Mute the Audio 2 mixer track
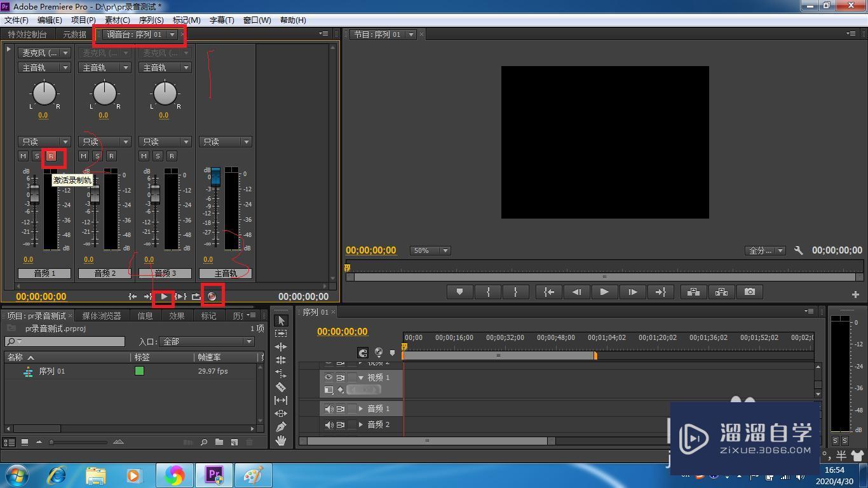 pyautogui.click(x=84, y=156)
